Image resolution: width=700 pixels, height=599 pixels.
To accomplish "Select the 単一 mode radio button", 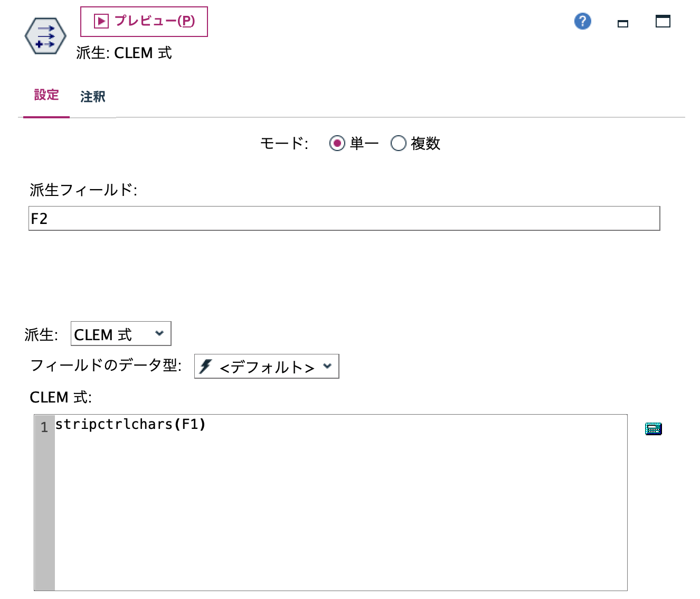I will tap(337, 143).
